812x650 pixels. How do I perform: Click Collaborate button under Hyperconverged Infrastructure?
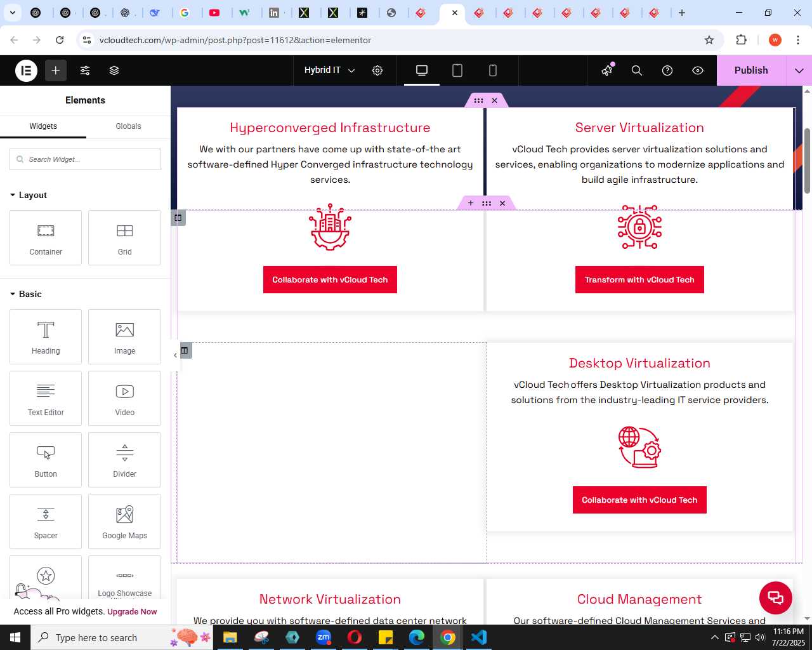330,280
